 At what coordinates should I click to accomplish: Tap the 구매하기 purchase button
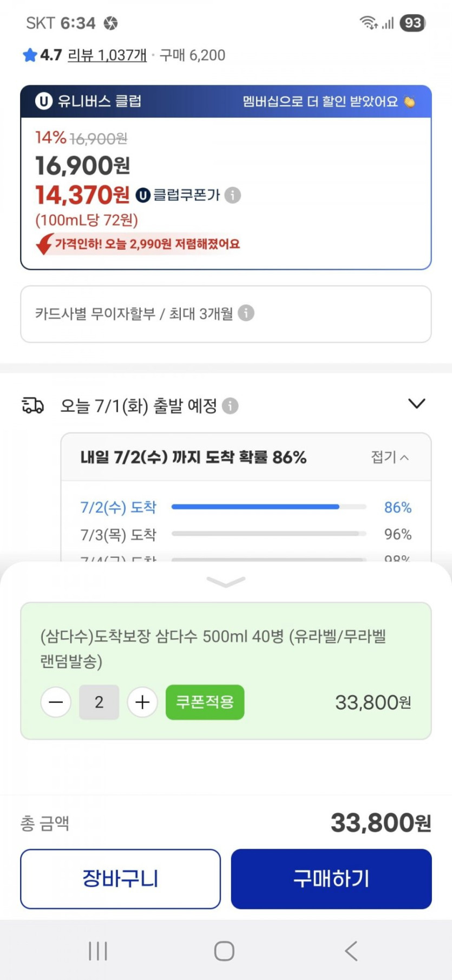pyautogui.click(x=331, y=879)
